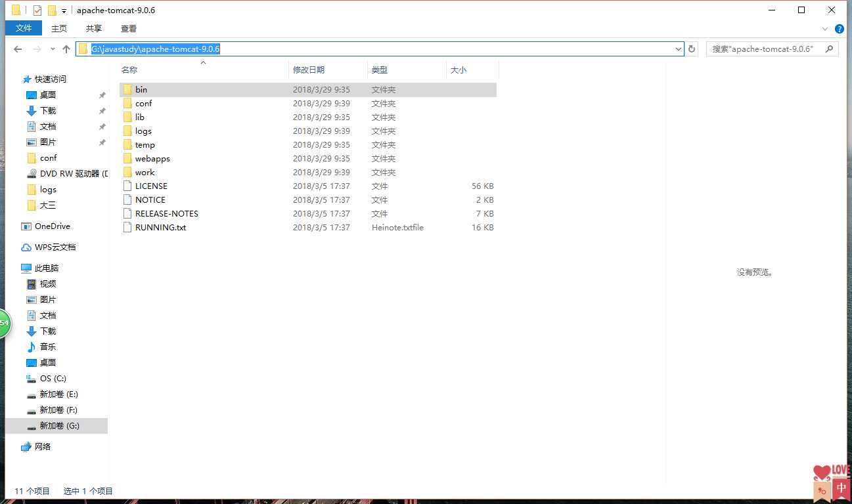Click the RELEASE-NOTES file icon
852x504 pixels.
coord(127,213)
